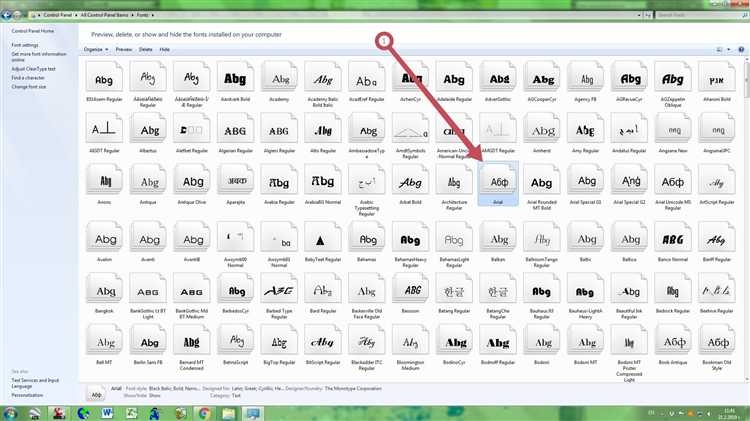
Task: Select the Bodoni MT font
Action: (585, 343)
